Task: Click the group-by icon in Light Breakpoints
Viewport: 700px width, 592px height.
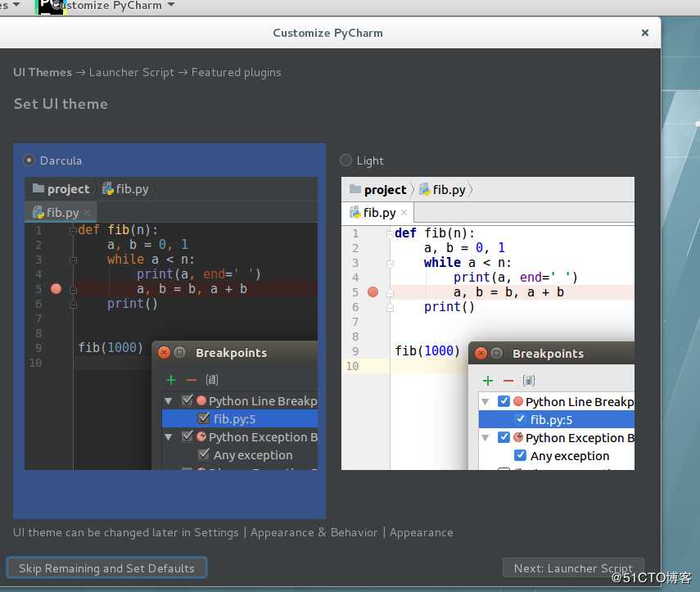Action: (529, 381)
